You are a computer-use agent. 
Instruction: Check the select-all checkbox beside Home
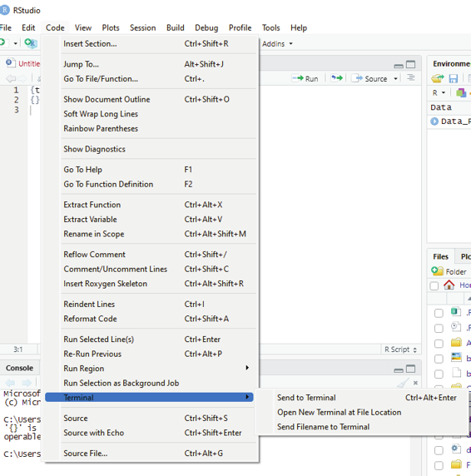coord(434,285)
